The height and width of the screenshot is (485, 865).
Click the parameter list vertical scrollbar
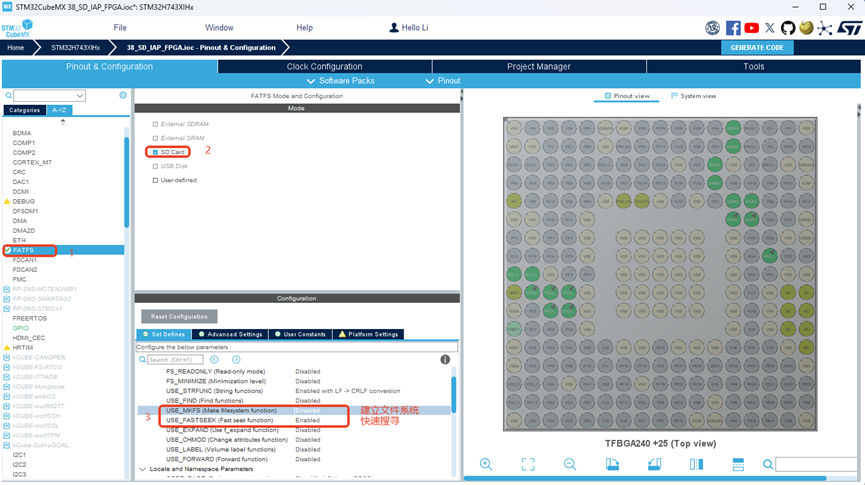(453, 395)
